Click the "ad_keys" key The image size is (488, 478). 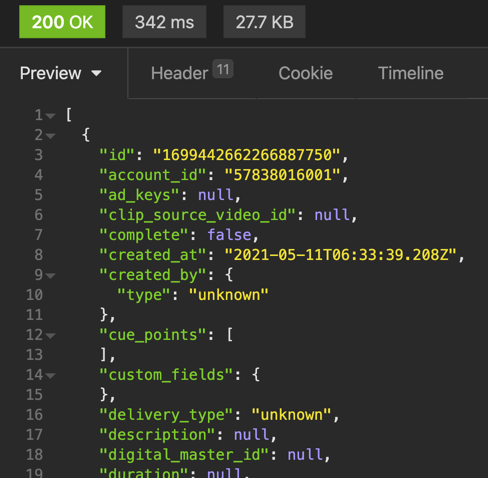click(140, 195)
